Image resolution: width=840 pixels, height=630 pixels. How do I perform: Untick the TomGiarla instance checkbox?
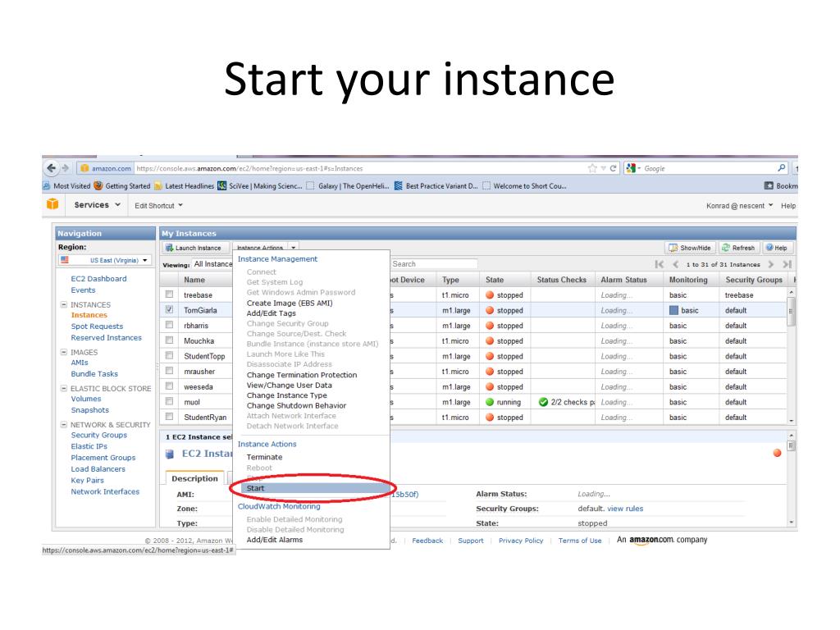(x=169, y=309)
